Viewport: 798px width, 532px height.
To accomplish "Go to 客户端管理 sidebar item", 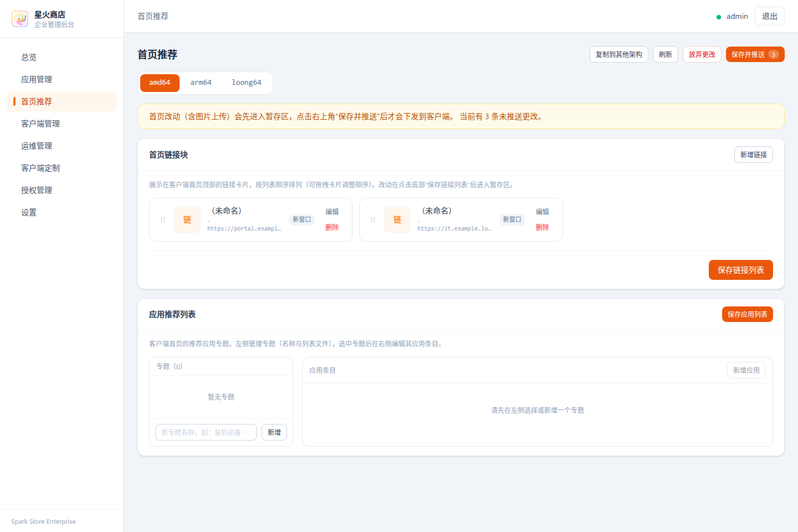I will pyautogui.click(x=62, y=124).
